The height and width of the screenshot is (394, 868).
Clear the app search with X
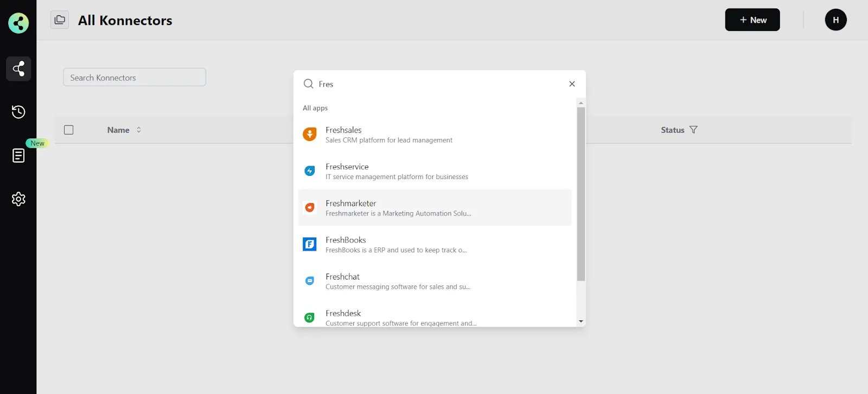(x=572, y=84)
